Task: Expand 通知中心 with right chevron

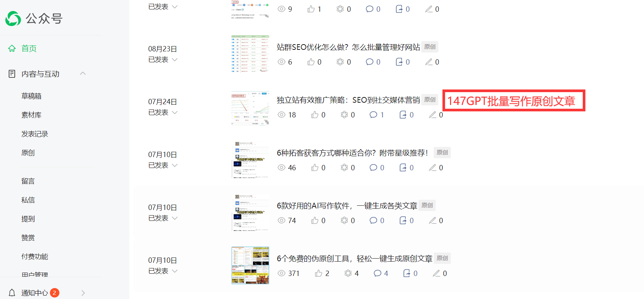Action: pos(83,293)
